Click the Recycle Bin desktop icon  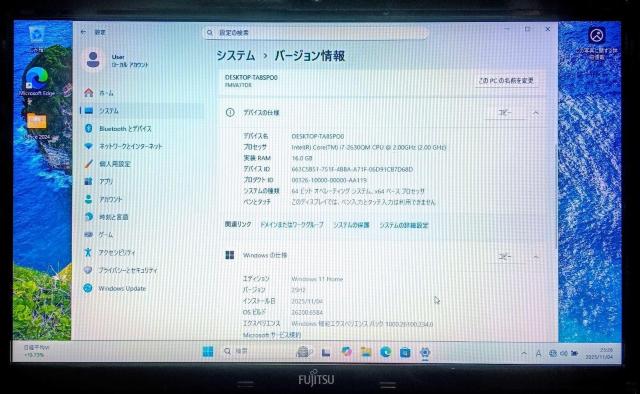(37, 38)
